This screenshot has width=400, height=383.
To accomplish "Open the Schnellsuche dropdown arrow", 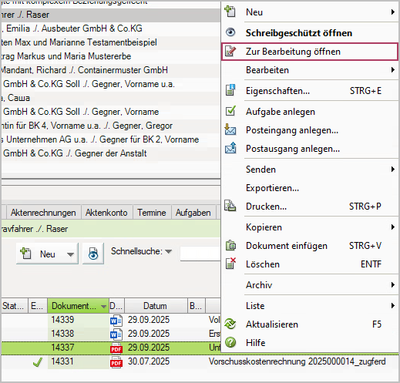I will tap(169, 251).
